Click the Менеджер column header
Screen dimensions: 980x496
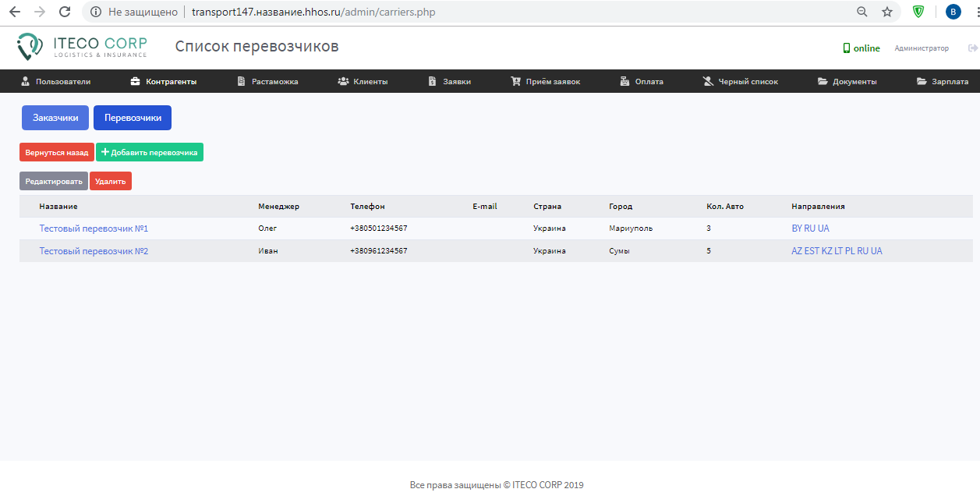pos(278,207)
